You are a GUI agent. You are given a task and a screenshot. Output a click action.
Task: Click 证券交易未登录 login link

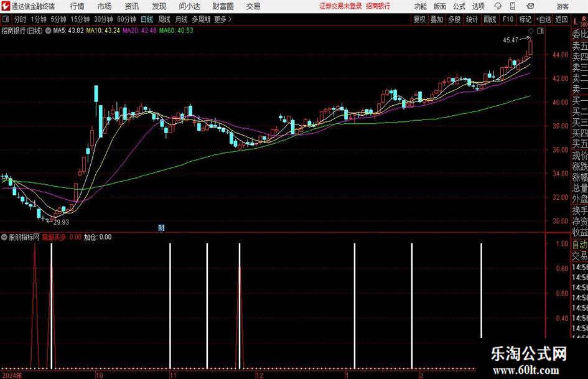(340, 6)
